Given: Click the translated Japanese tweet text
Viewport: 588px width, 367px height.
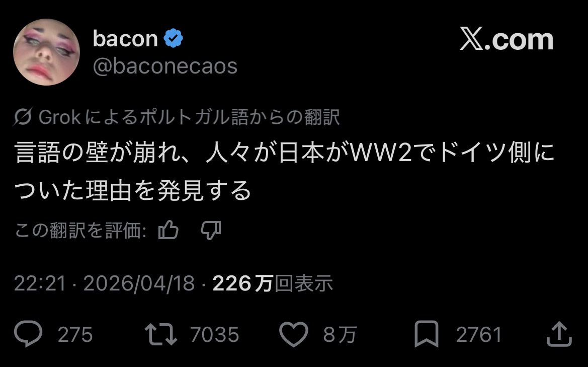Looking at the screenshot, I should (284, 171).
